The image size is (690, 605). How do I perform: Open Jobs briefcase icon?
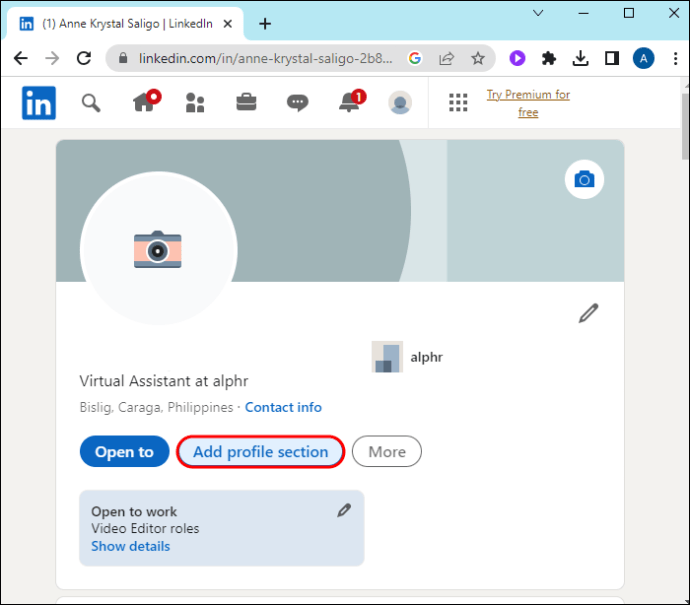246,102
